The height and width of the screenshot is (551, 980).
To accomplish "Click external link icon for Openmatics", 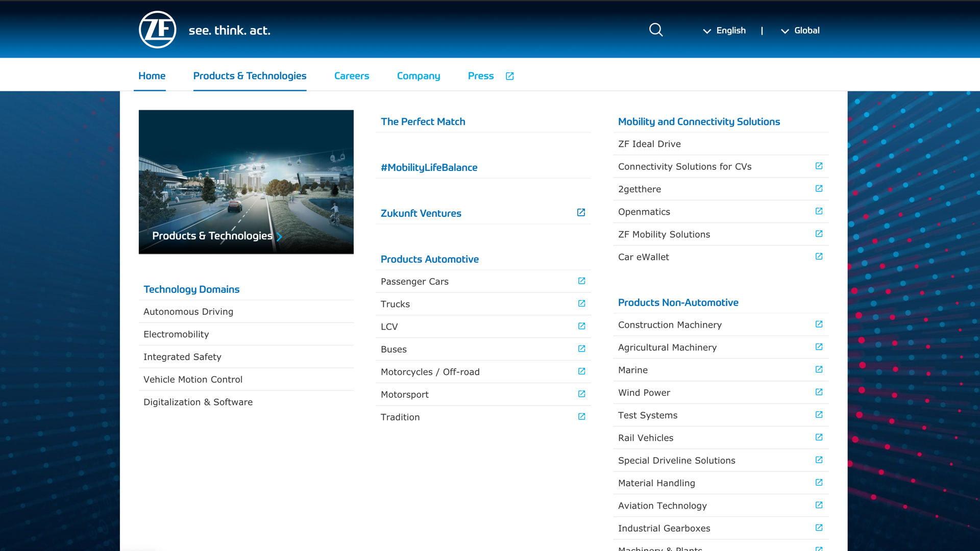I will [819, 211].
